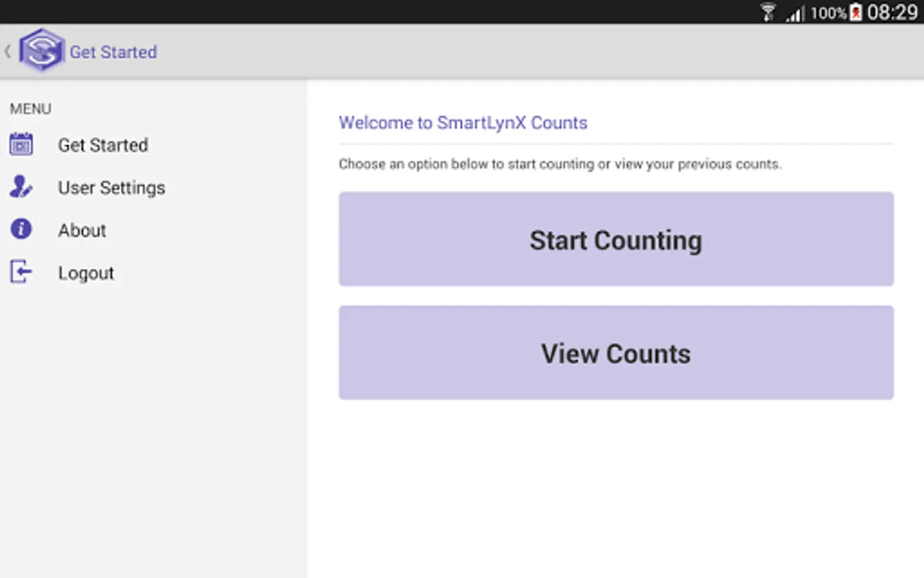Click the 'Choose an option below' instruction text
The height and width of the screenshot is (578, 924).
coord(560,164)
